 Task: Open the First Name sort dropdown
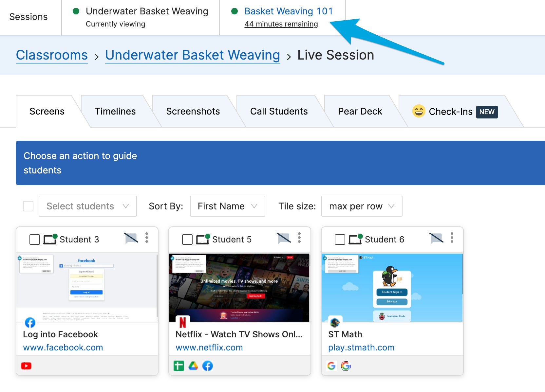click(x=228, y=206)
